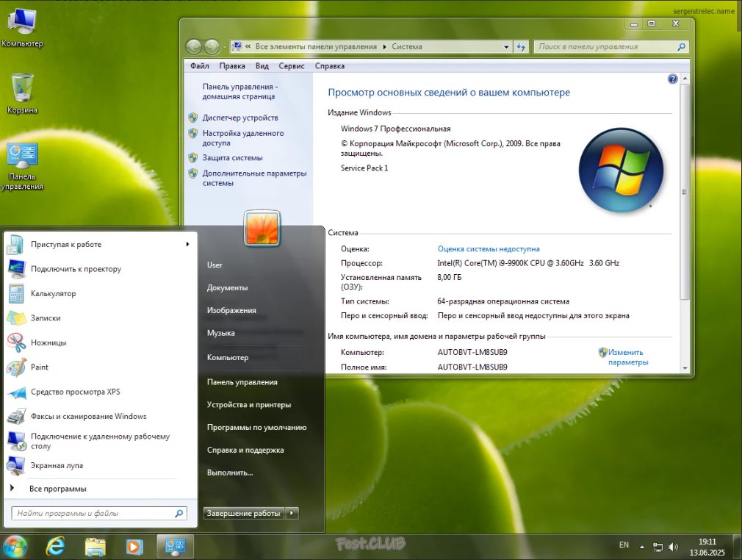The image size is (742, 560).
Task: Click the Back arrow in the System window
Action: point(194,46)
